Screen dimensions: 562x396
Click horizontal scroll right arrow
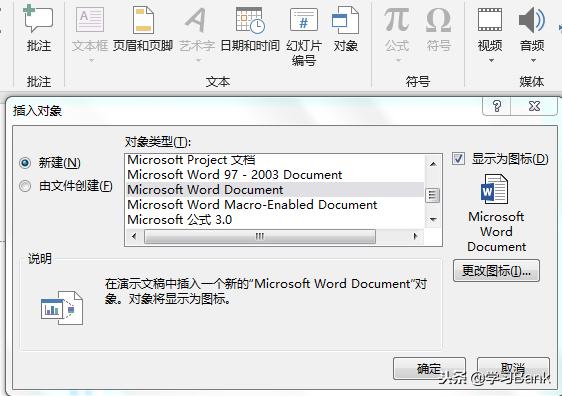point(415,236)
